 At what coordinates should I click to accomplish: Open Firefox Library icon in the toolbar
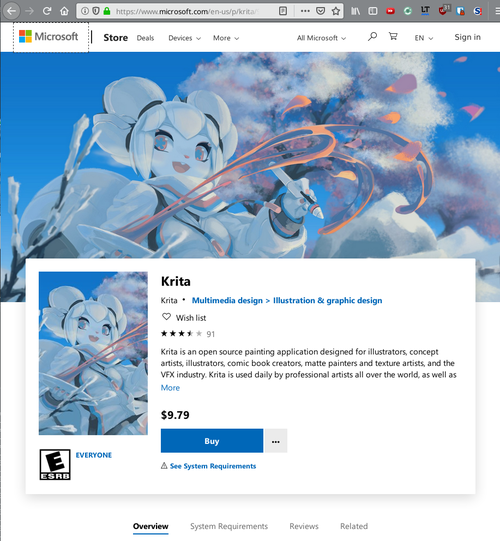pos(355,11)
